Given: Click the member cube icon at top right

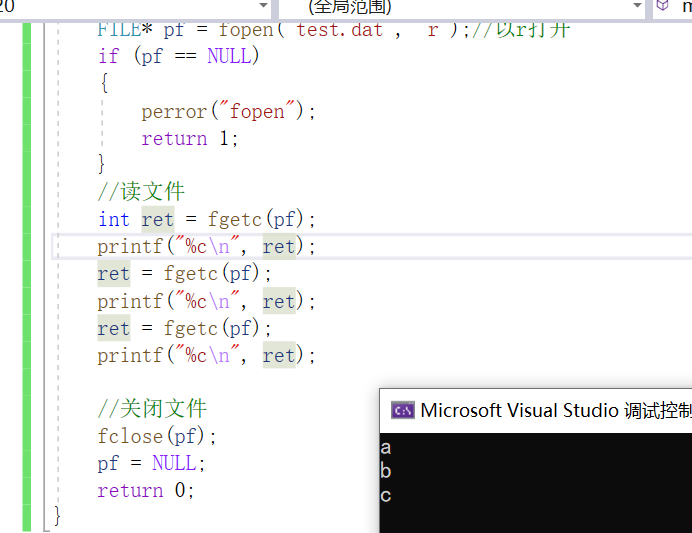Looking at the screenshot, I should point(662,6).
